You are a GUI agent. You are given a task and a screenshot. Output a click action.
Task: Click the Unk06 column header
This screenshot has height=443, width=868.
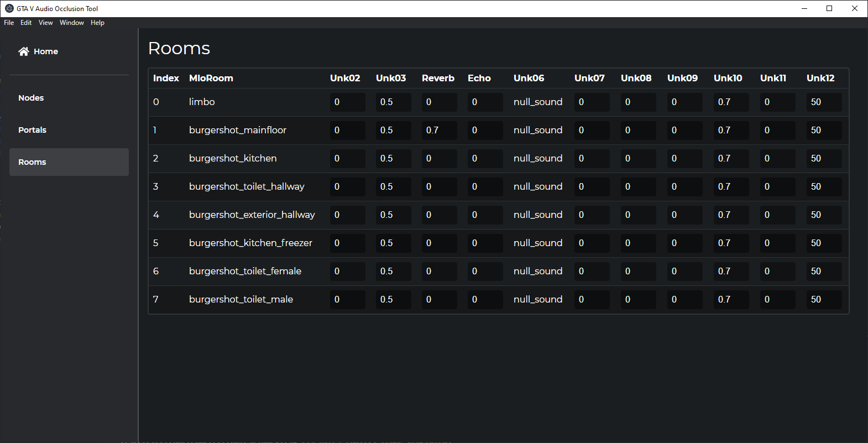point(529,78)
